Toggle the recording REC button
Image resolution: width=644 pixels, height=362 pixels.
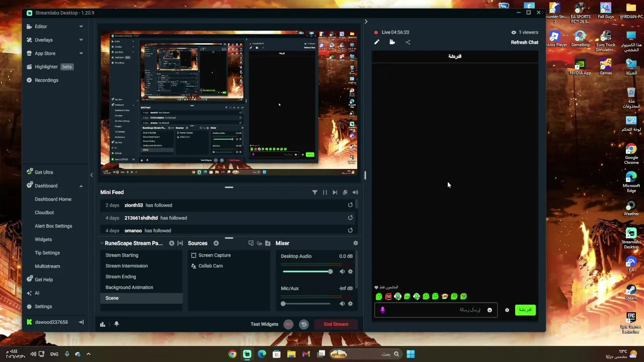288,324
